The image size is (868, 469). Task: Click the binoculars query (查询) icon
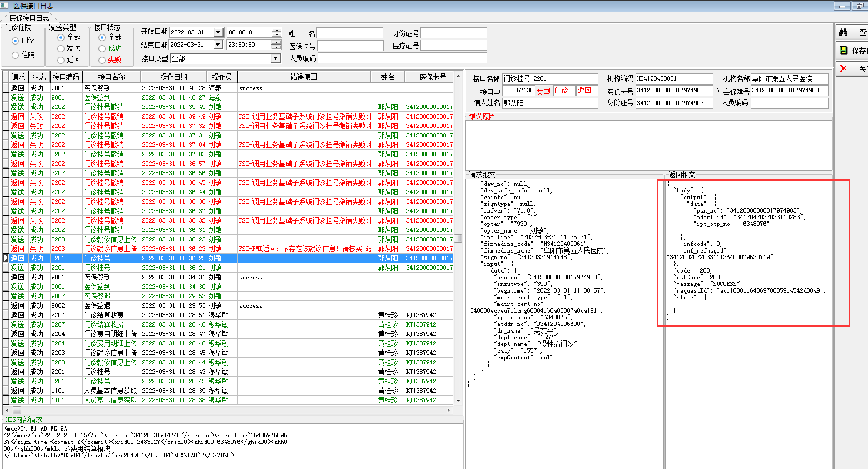click(844, 32)
